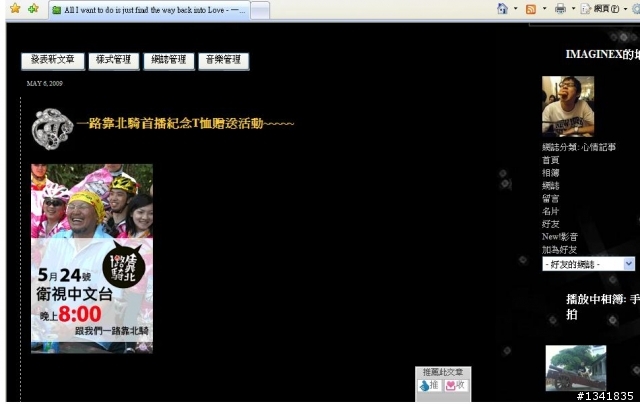Open the blog owner's profile photo
Viewport: 640px width, 404px height.
pos(568,106)
